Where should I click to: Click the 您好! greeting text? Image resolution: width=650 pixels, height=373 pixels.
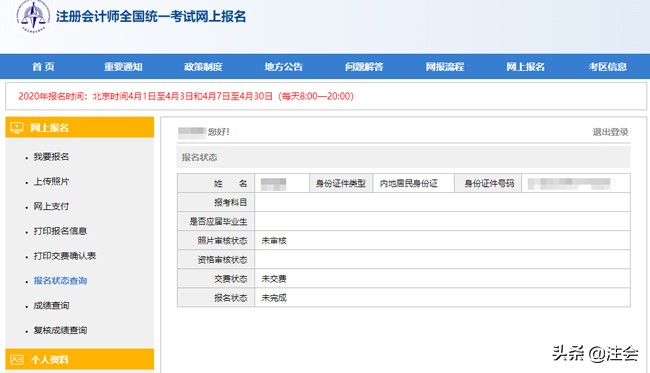click(x=218, y=132)
